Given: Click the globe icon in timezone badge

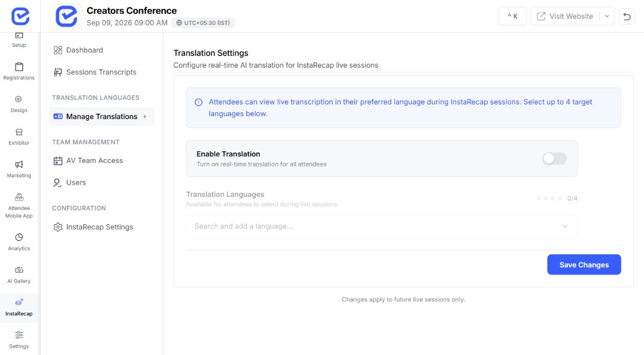Looking at the screenshot, I should pyautogui.click(x=179, y=23).
